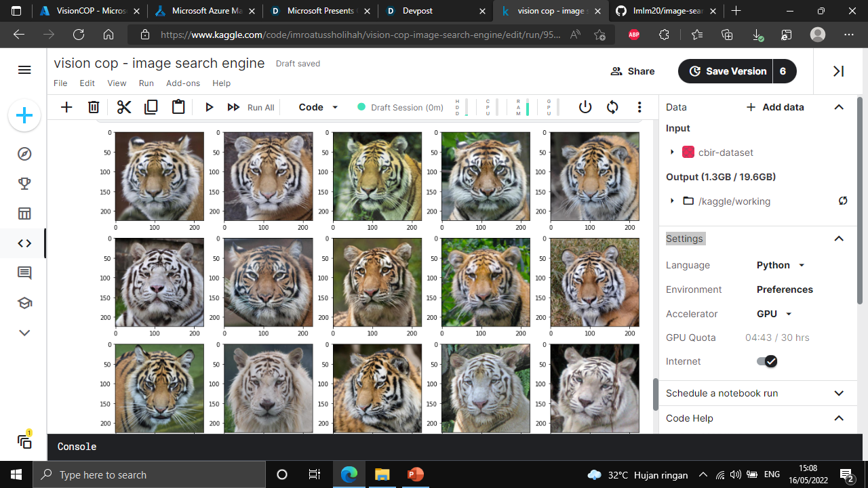Paste the cell using the clipboard icon
This screenshot has height=488, width=868.
(178, 107)
